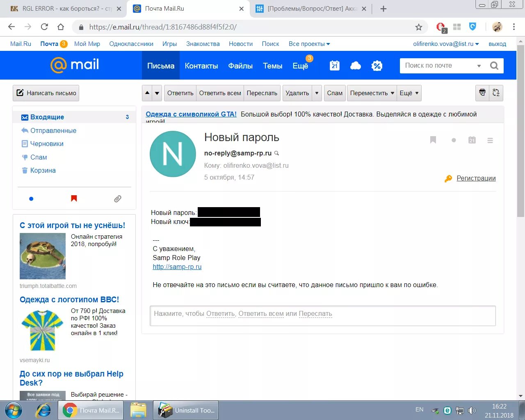Open Черновики folder
The width and height of the screenshot is (525, 420).
pos(47,144)
